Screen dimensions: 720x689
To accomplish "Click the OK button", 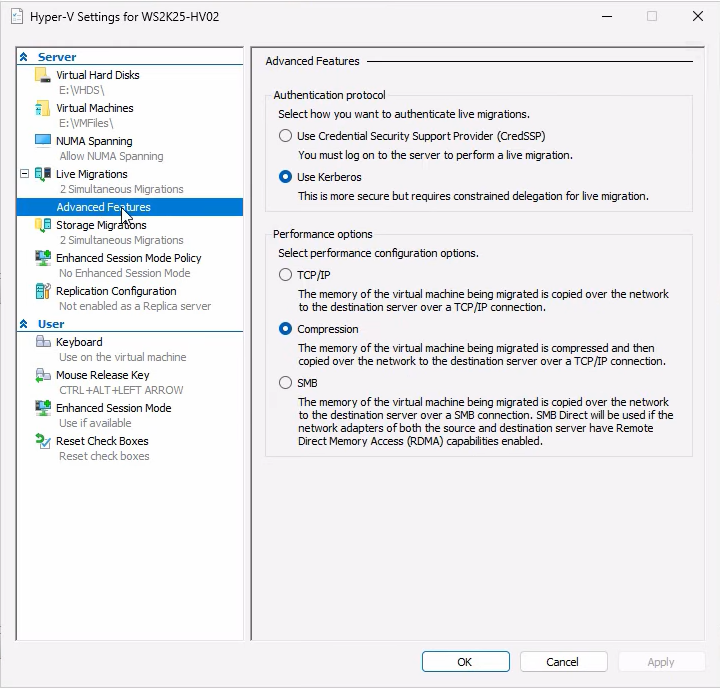I will click(466, 661).
